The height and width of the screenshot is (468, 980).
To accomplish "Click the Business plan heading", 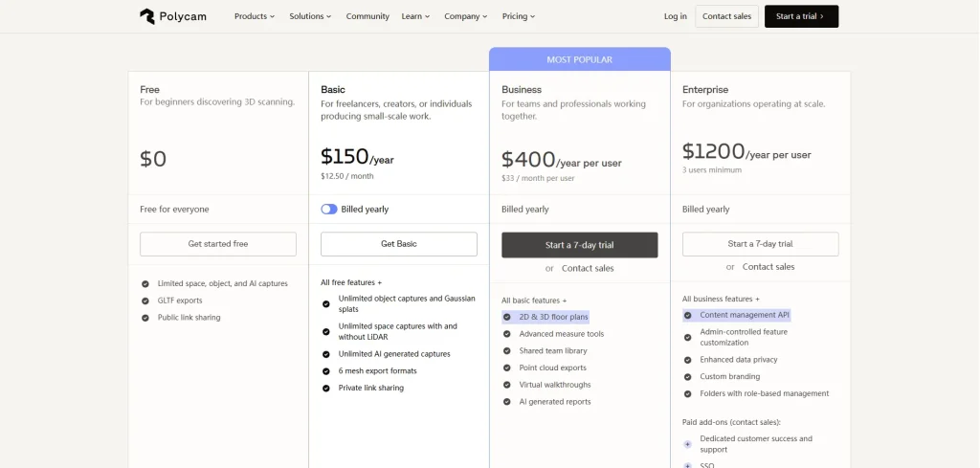I will (522, 89).
